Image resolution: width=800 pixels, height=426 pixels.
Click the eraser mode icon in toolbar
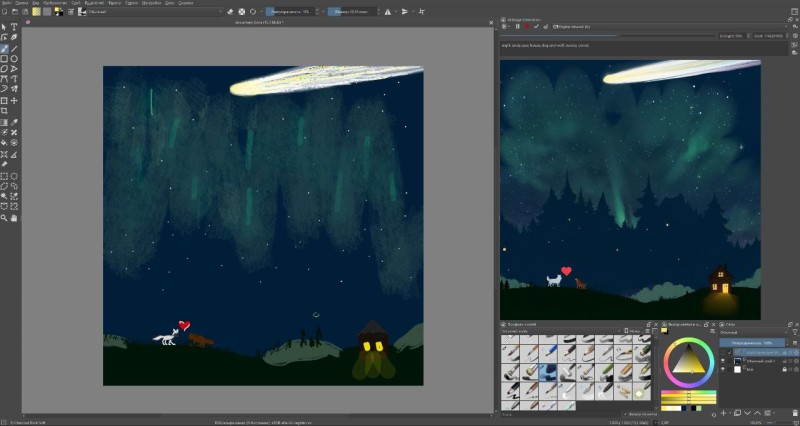[x=228, y=12]
